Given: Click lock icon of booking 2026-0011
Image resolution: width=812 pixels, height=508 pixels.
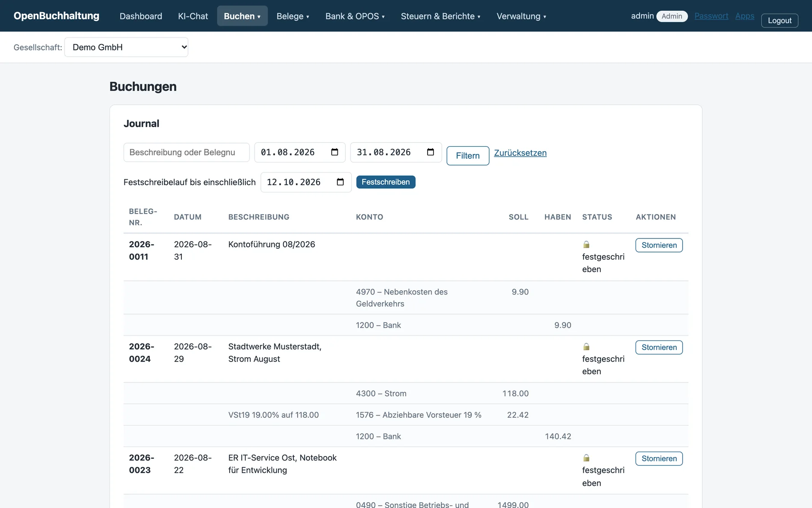Looking at the screenshot, I should point(586,244).
